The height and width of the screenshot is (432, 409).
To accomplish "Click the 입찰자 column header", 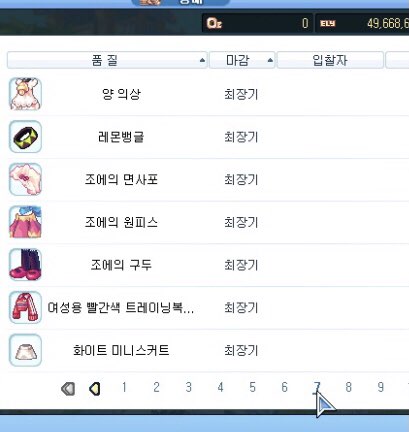I will (x=330, y=60).
